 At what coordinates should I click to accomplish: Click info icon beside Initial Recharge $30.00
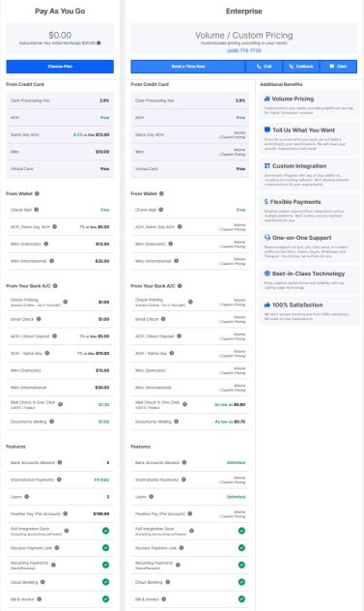coord(98,43)
